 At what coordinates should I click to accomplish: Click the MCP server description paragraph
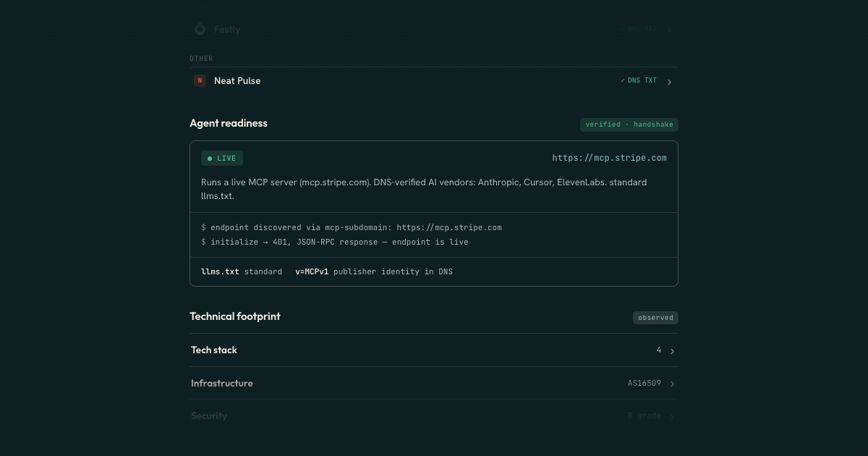point(424,189)
